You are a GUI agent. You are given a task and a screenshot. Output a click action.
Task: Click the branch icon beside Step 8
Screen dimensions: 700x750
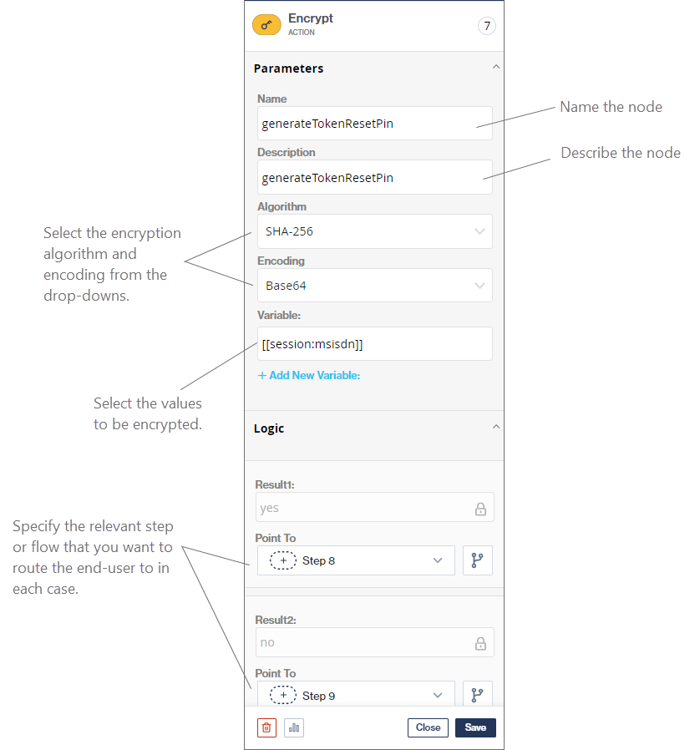(478, 560)
